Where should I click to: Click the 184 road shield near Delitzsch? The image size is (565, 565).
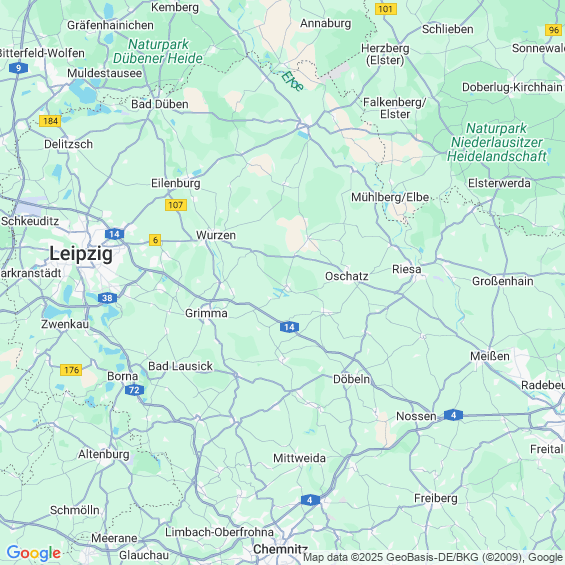50,121
